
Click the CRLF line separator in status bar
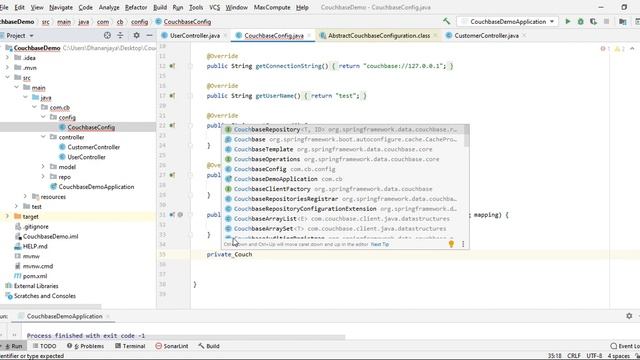573,356
